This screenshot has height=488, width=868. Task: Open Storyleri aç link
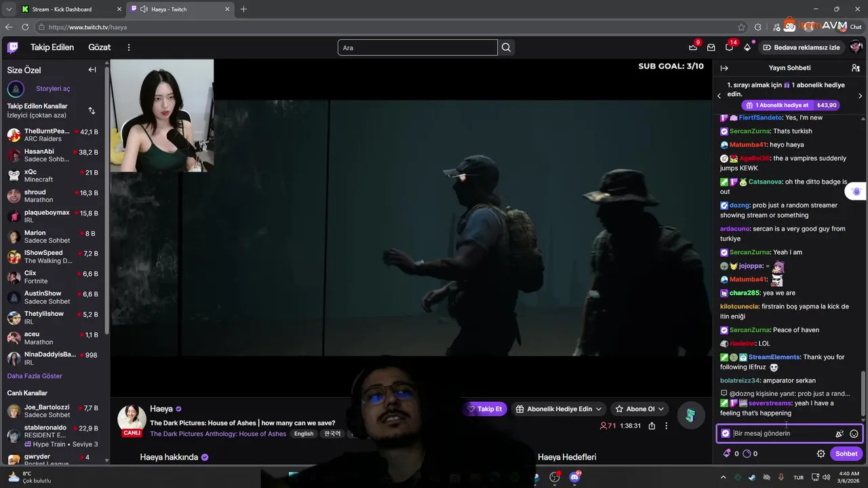pos(53,89)
